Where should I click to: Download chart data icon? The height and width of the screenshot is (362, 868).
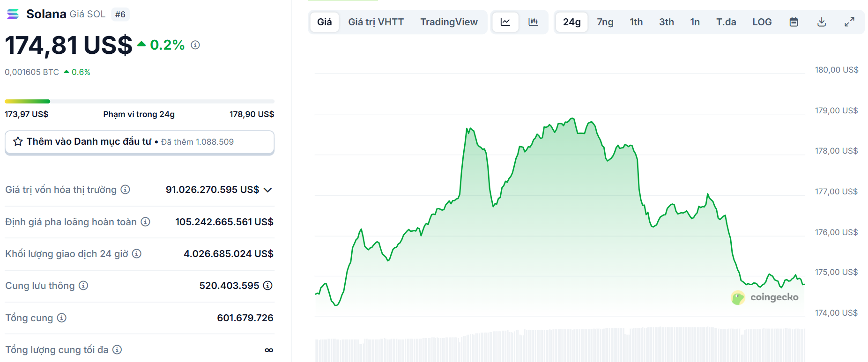tap(822, 22)
